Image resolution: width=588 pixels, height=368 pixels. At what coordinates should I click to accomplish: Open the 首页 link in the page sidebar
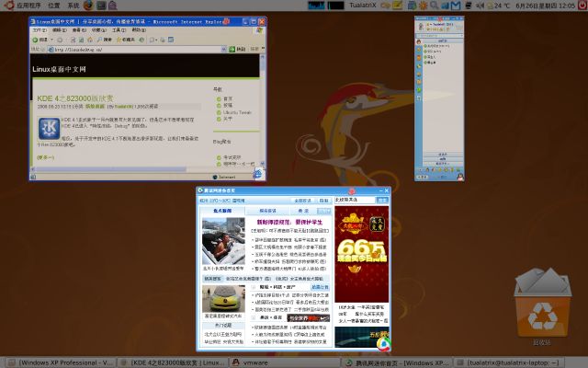coord(228,98)
